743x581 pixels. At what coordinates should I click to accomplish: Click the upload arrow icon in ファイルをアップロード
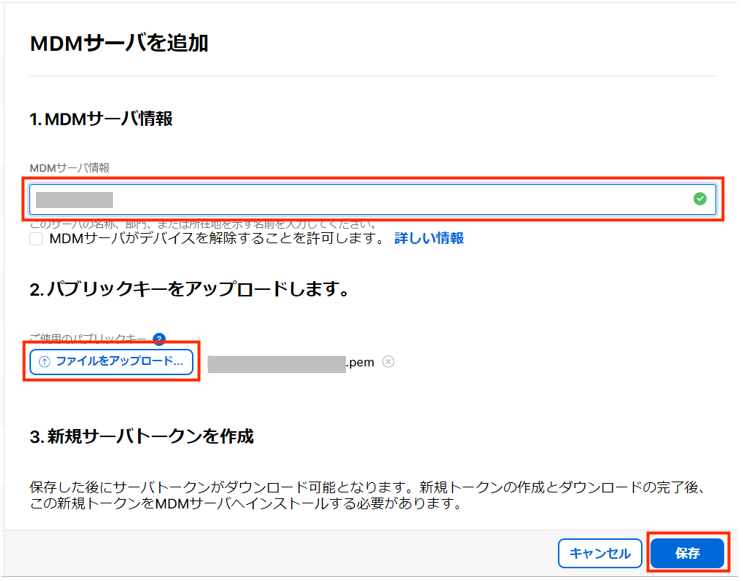pyautogui.click(x=44, y=362)
